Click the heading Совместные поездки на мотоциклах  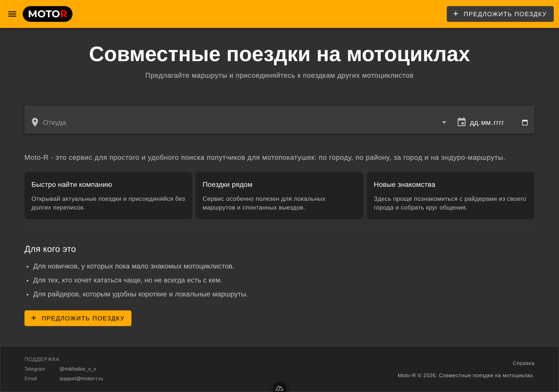[279, 54]
